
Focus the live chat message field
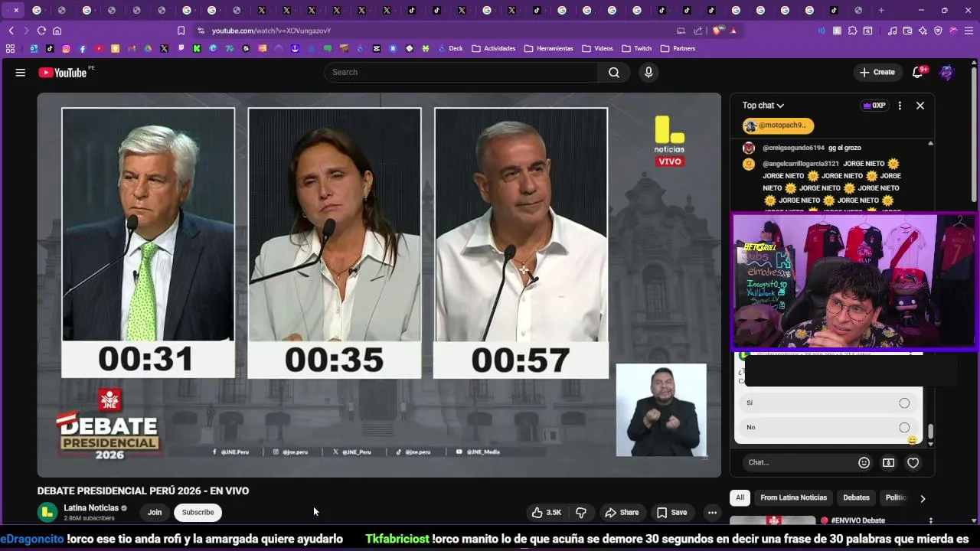[x=799, y=462]
